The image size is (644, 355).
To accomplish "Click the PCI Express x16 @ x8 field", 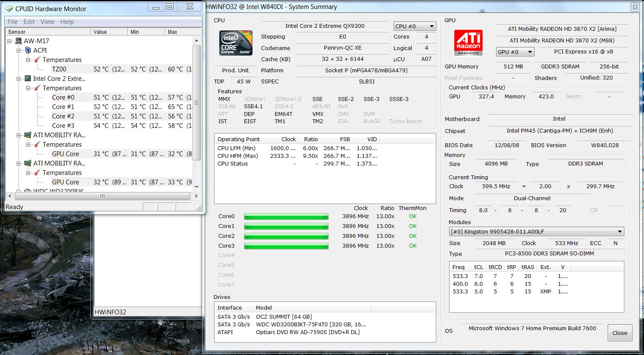I will [x=583, y=52].
